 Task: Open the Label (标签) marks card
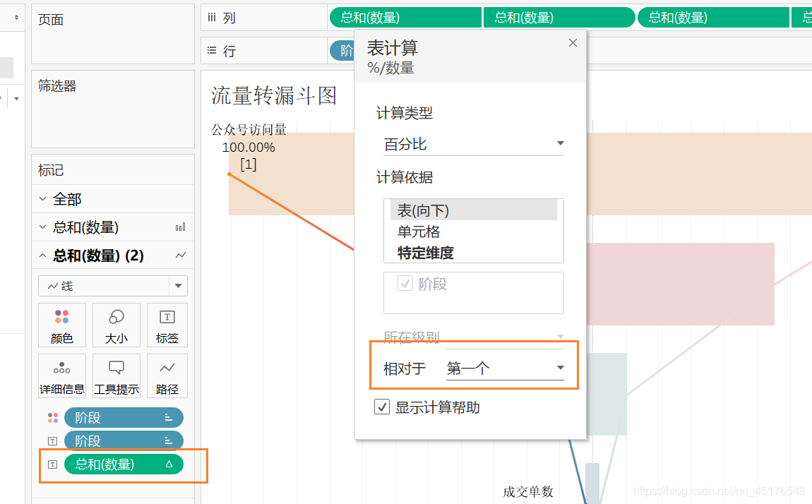pos(167,325)
